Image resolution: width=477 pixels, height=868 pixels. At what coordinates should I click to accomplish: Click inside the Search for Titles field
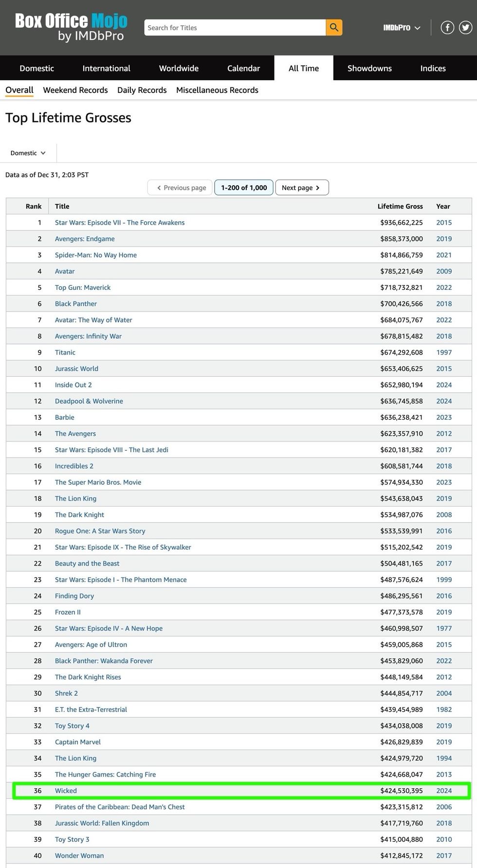(x=234, y=27)
